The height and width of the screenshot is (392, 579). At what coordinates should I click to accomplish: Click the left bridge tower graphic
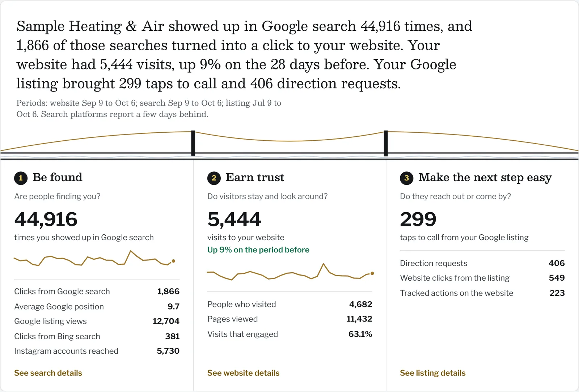point(193,143)
